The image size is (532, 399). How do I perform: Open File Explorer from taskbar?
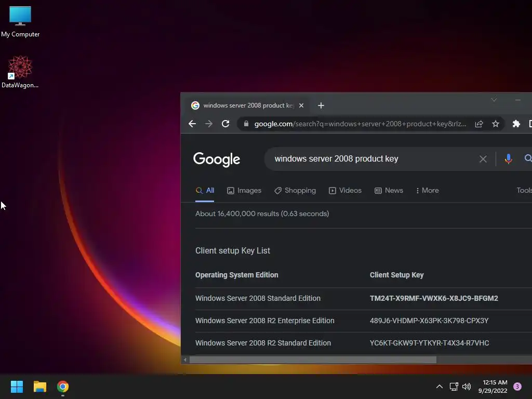pyautogui.click(x=39, y=387)
